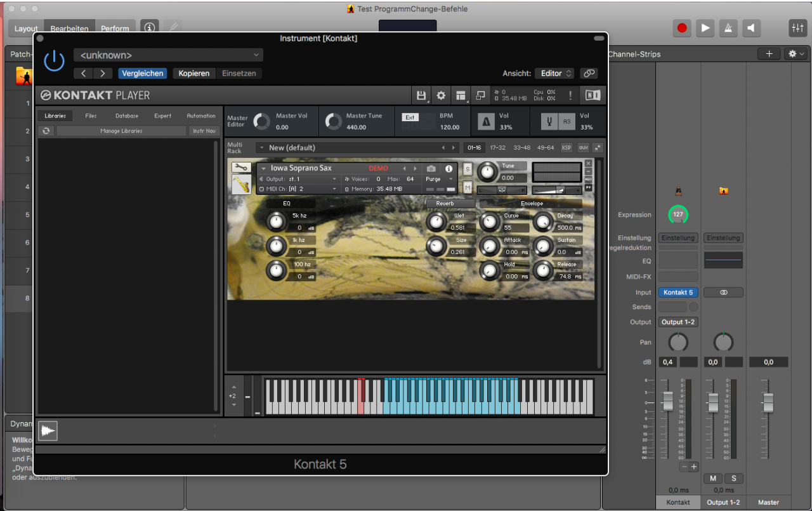Click the link chain icon beside Editor

(x=589, y=74)
